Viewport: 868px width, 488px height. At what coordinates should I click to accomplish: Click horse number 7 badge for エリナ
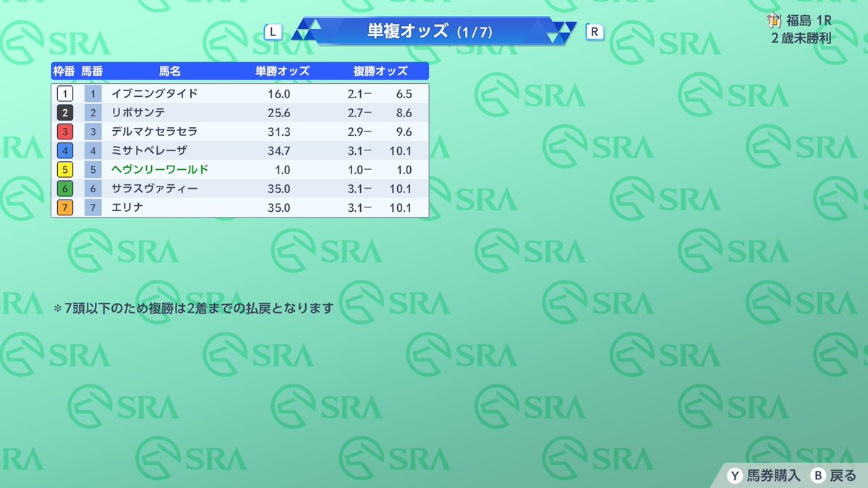click(x=93, y=207)
